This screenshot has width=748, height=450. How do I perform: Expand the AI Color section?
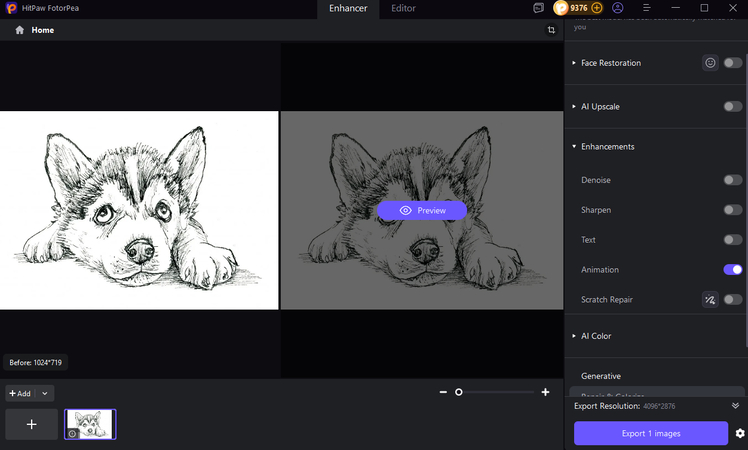[x=574, y=336]
